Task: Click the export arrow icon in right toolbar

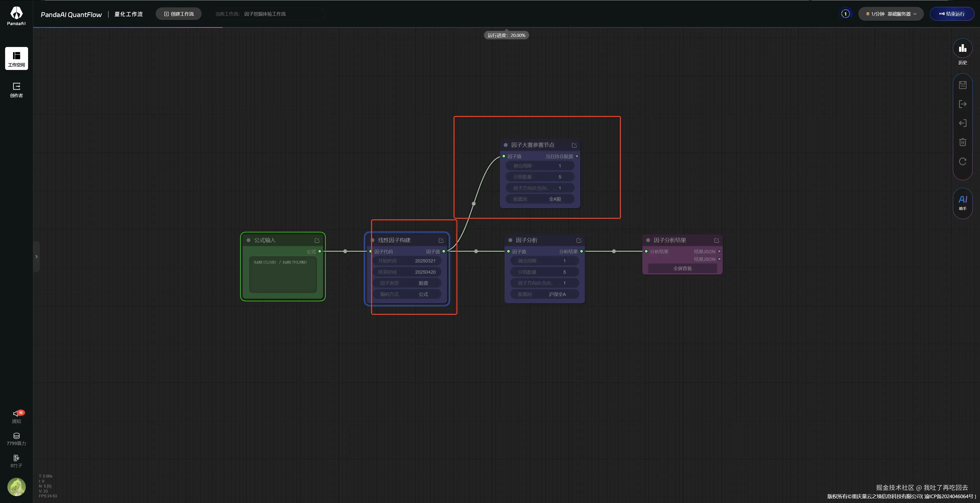Action: coord(962,104)
